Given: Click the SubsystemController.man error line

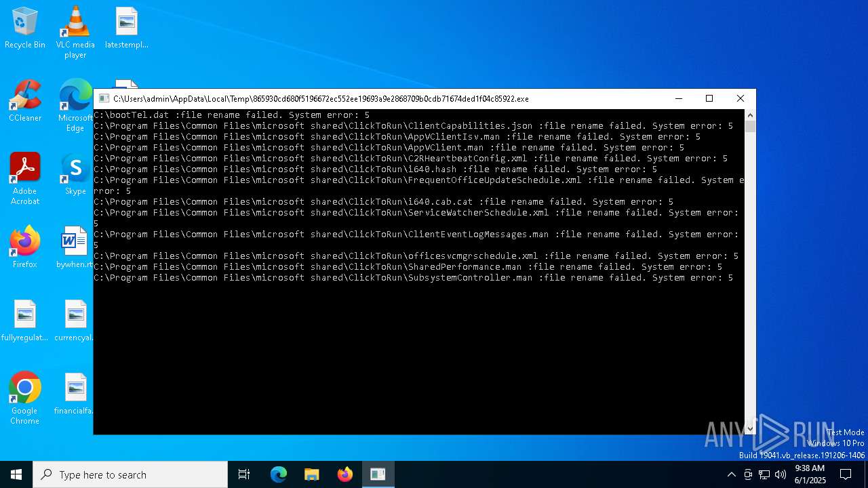Looking at the screenshot, I should pos(413,278).
